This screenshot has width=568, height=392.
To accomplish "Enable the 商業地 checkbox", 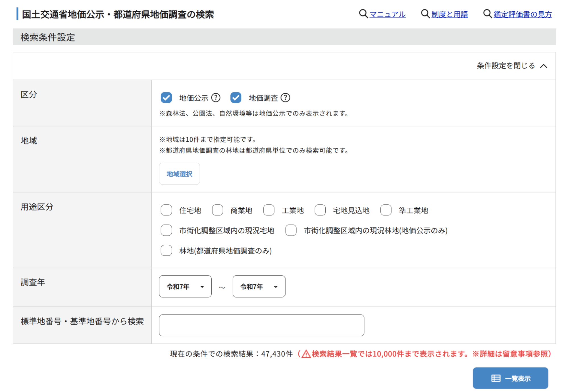I will point(218,210).
